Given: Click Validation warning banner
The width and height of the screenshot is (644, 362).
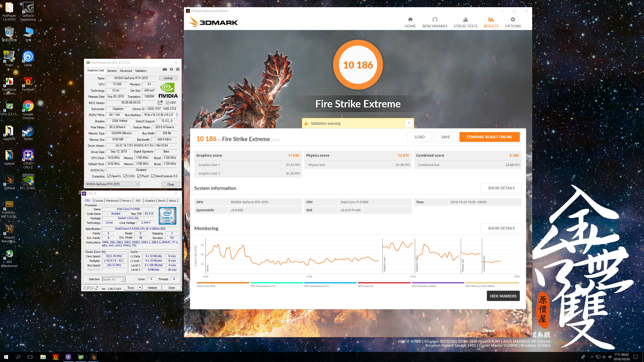Looking at the screenshot, I should pyautogui.click(x=358, y=123).
